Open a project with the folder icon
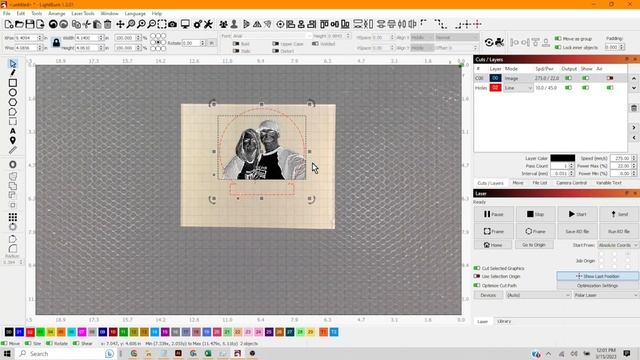 click(x=19, y=24)
